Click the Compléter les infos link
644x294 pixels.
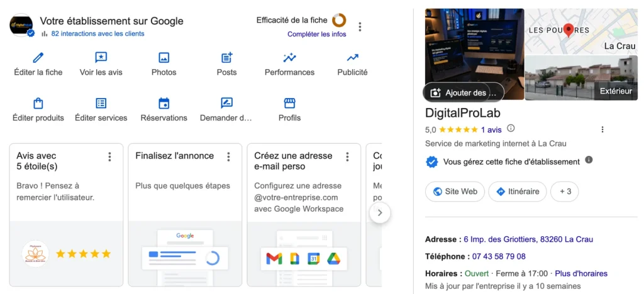tap(317, 34)
